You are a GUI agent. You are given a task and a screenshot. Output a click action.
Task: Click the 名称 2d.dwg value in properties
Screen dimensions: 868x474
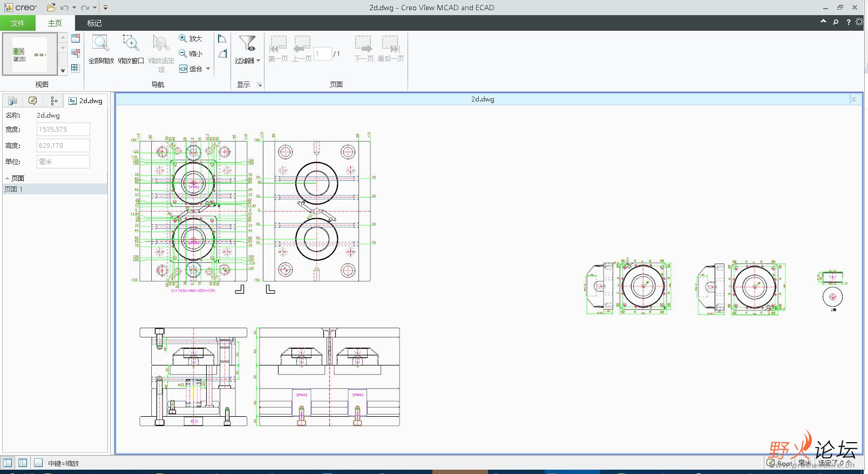48,116
